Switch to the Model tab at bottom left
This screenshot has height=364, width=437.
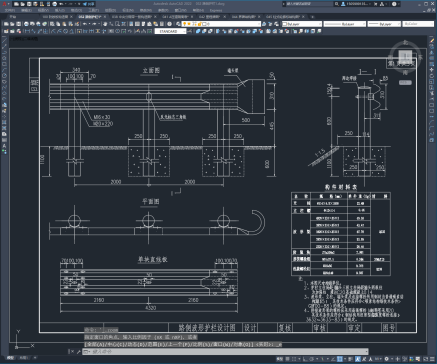coord(11,358)
